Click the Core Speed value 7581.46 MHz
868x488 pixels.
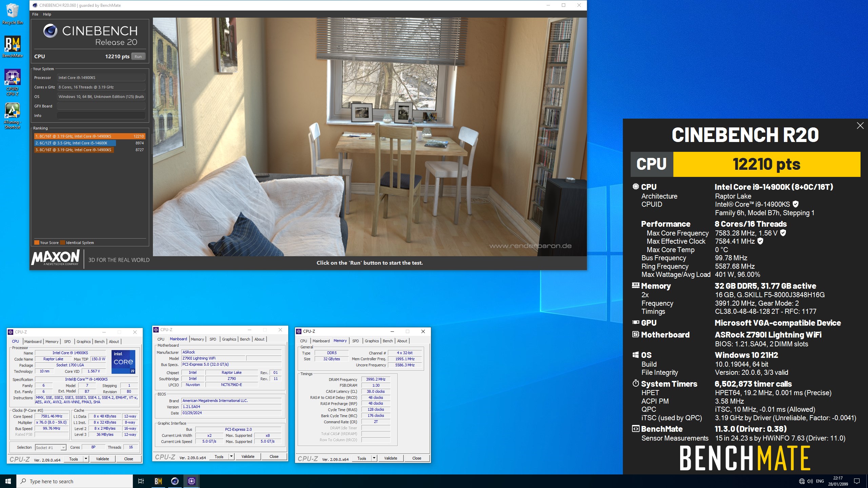pos(52,416)
